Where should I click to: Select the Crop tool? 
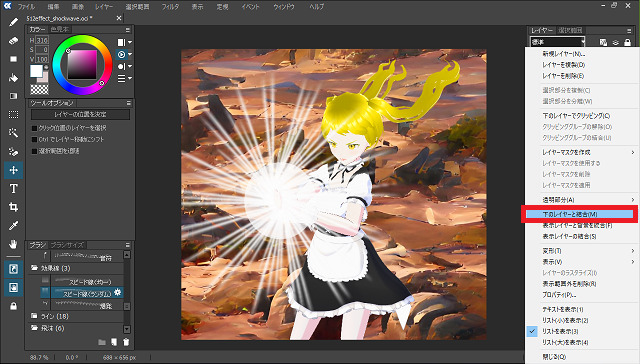[x=13, y=207]
